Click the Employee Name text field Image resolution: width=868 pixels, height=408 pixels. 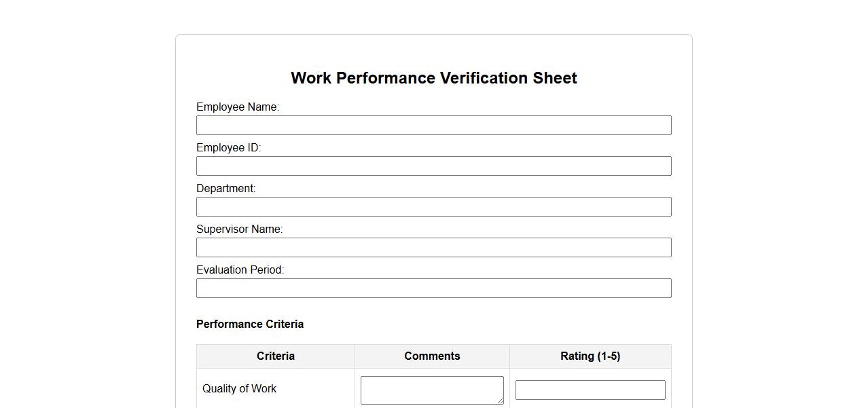[433, 126]
